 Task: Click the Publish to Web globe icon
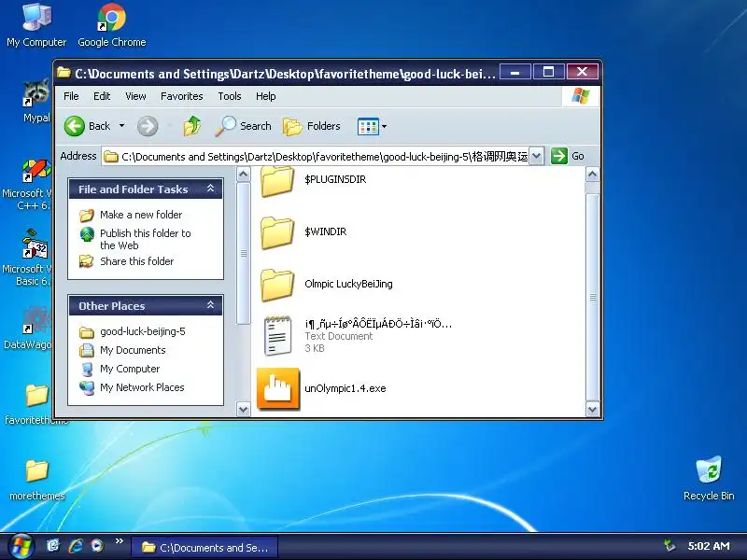[x=87, y=234]
